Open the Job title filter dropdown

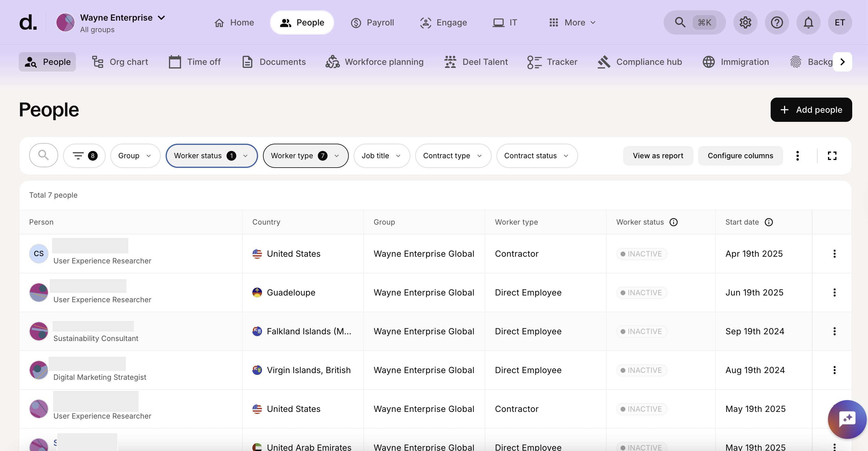[x=382, y=155]
